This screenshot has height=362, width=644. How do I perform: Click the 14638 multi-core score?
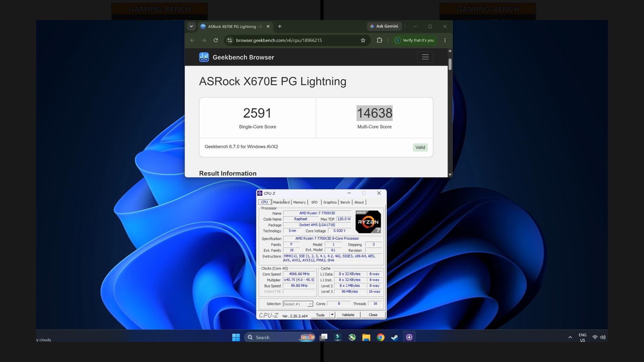click(374, 113)
